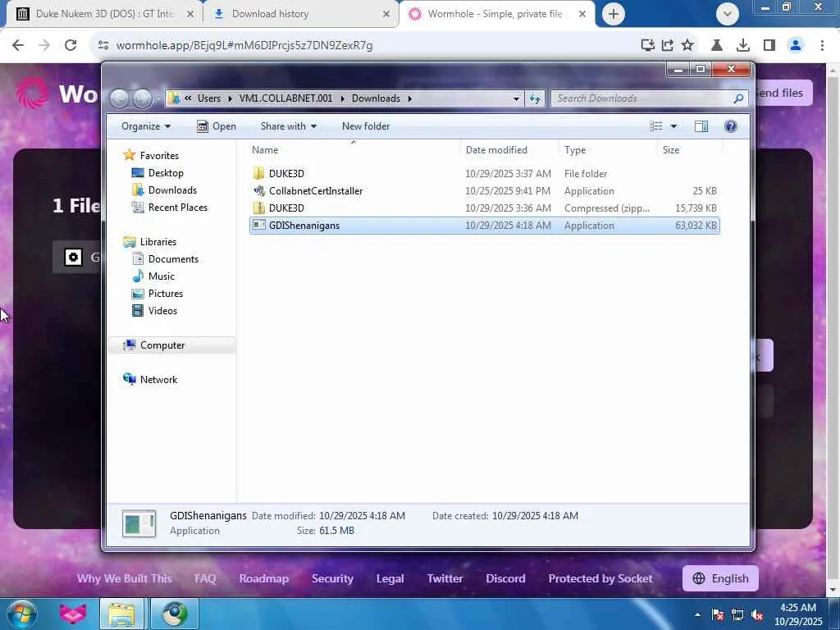Click Users in the Explorer breadcrumb

(x=208, y=98)
